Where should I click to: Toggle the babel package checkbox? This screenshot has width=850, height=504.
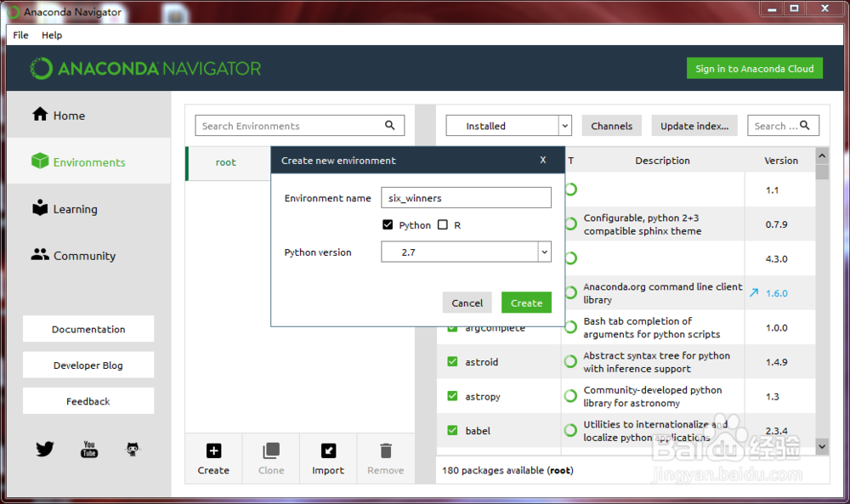453,430
